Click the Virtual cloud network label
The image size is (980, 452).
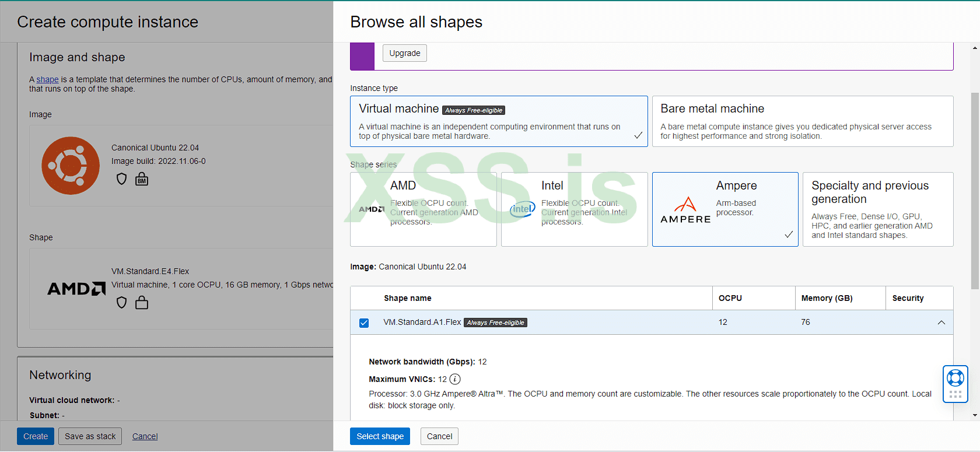(x=72, y=400)
